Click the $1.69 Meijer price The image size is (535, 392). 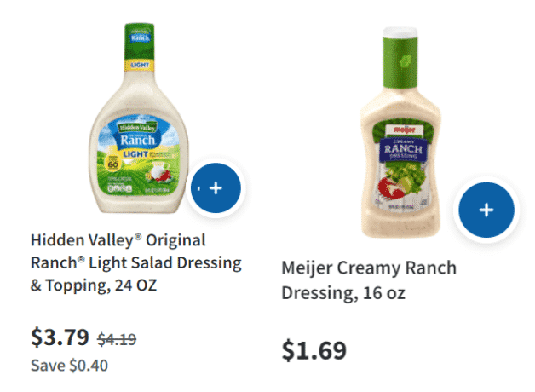click(314, 350)
